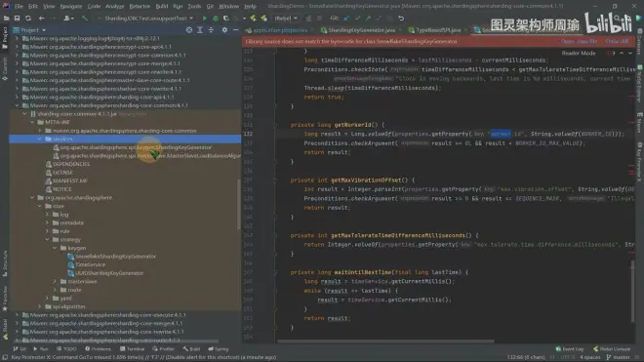The width and height of the screenshot is (644, 362).
Task: Click the Rollback undo icon
Action: coord(401,19)
